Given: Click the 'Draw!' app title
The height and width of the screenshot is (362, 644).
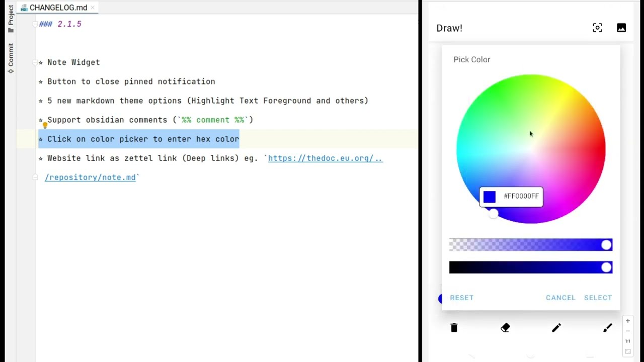Looking at the screenshot, I should 449,28.
